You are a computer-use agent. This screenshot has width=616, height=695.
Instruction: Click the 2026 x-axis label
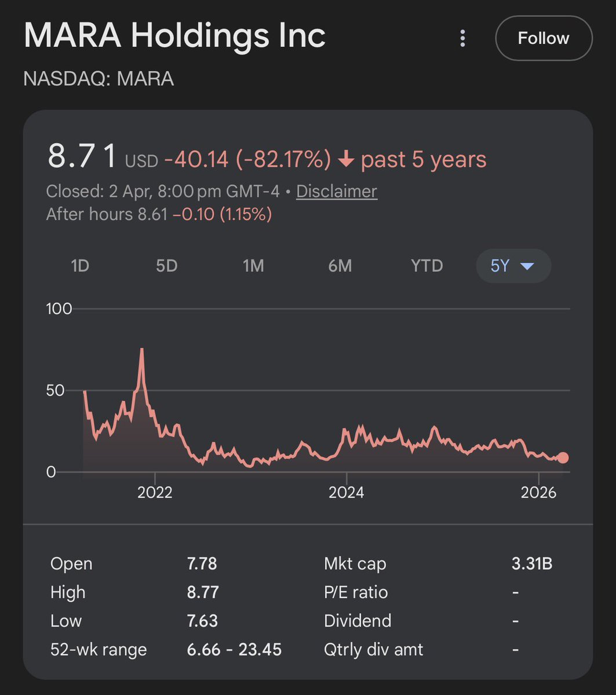[x=538, y=493]
